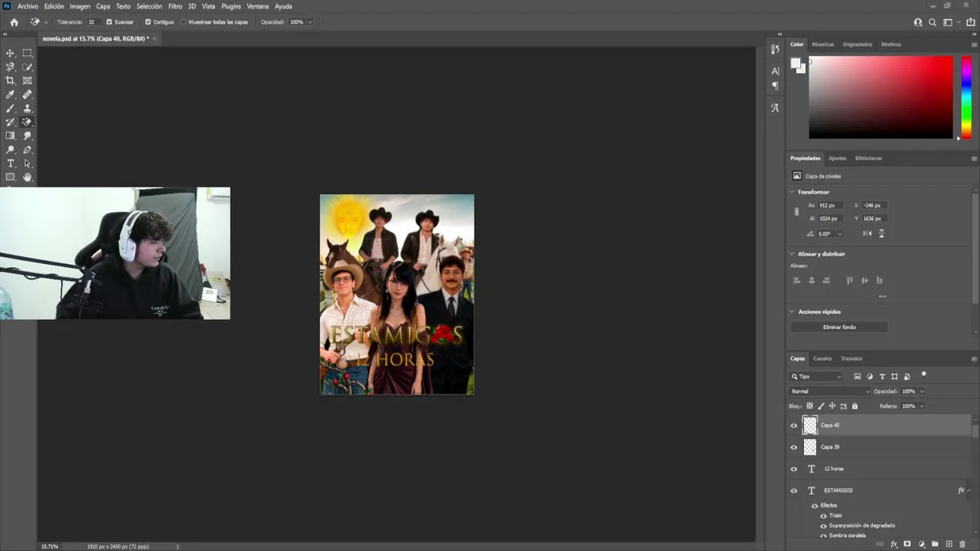
Task: Add a layer mask
Action: pos(907,544)
